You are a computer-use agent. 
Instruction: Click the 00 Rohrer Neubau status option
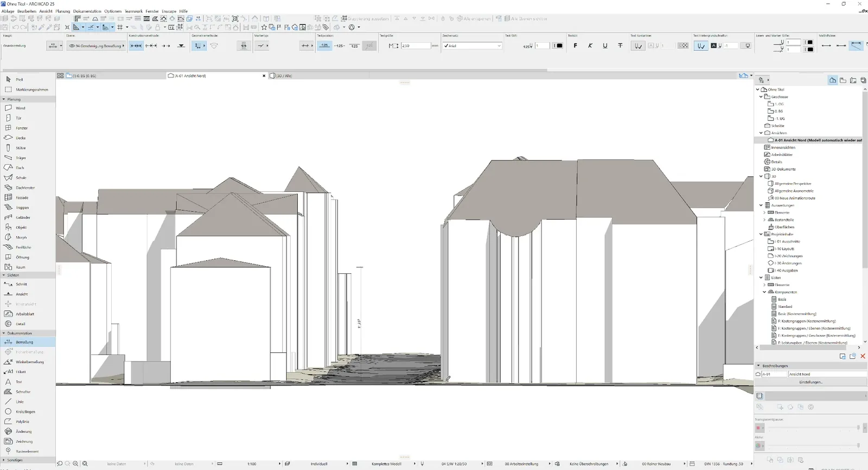[x=656, y=464]
